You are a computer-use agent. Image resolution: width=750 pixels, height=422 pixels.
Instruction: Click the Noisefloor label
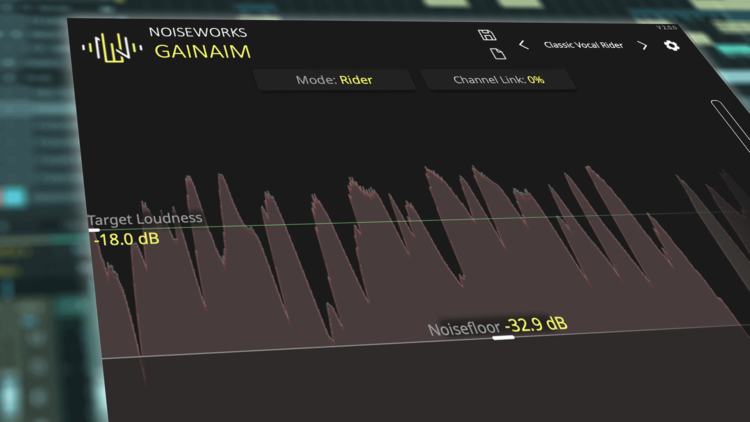463,329
